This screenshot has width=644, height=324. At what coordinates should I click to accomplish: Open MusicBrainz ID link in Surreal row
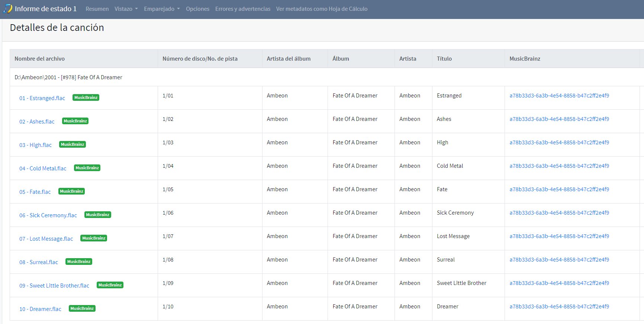click(x=559, y=260)
